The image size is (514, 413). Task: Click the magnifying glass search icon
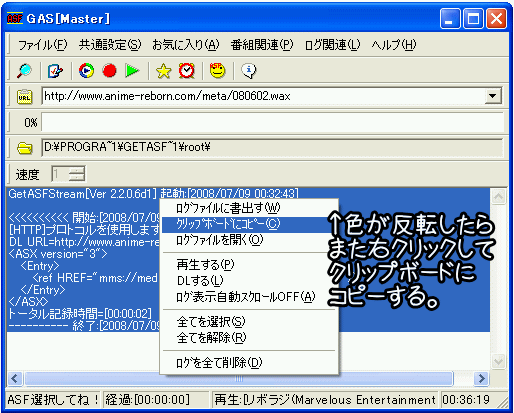[x=24, y=71]
